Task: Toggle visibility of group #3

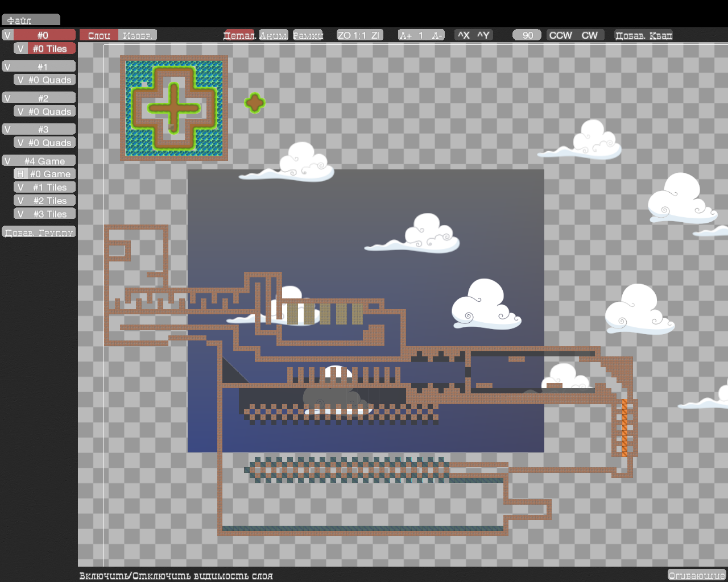Action: (x=7, y=129)
